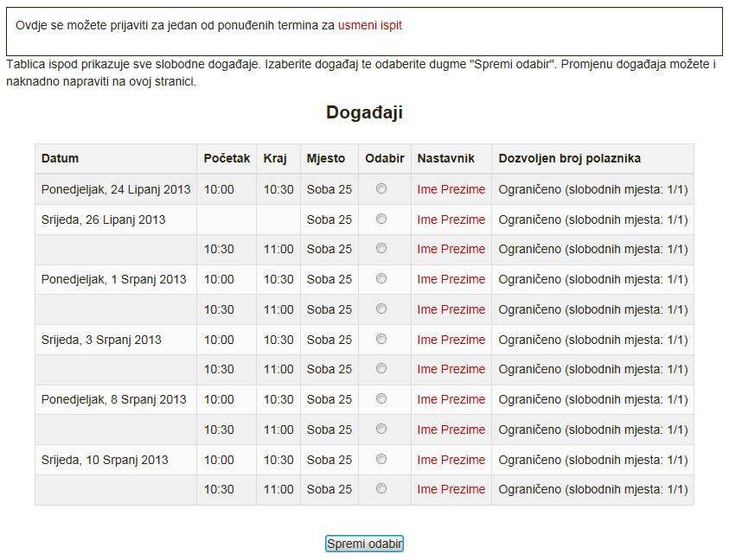Open Ime Prezime link for 8 Srpanj 10:00 slot
The width and height of the screenshot is (729, 560).
point(451,399)
